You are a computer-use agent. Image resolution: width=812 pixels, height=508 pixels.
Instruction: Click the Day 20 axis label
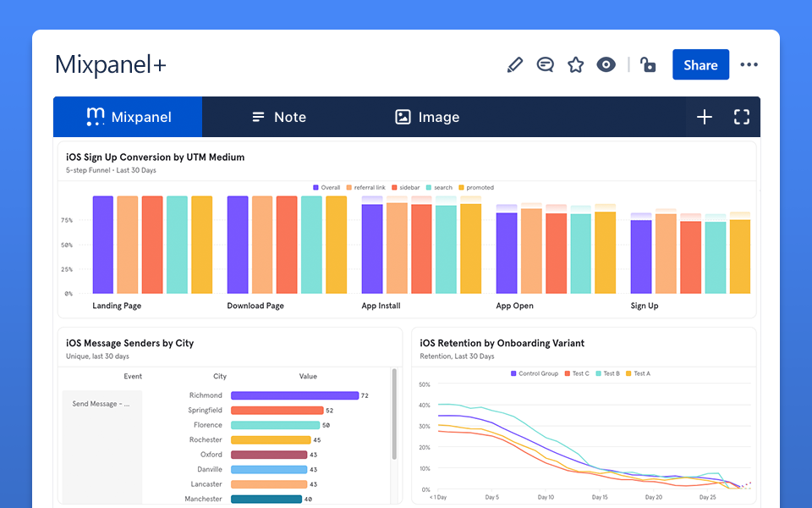pyautogui.click(x=654, y=497)
